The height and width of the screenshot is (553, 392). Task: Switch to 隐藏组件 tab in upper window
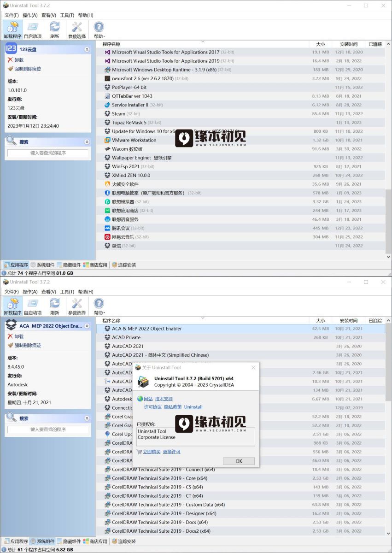coord(69,265)
